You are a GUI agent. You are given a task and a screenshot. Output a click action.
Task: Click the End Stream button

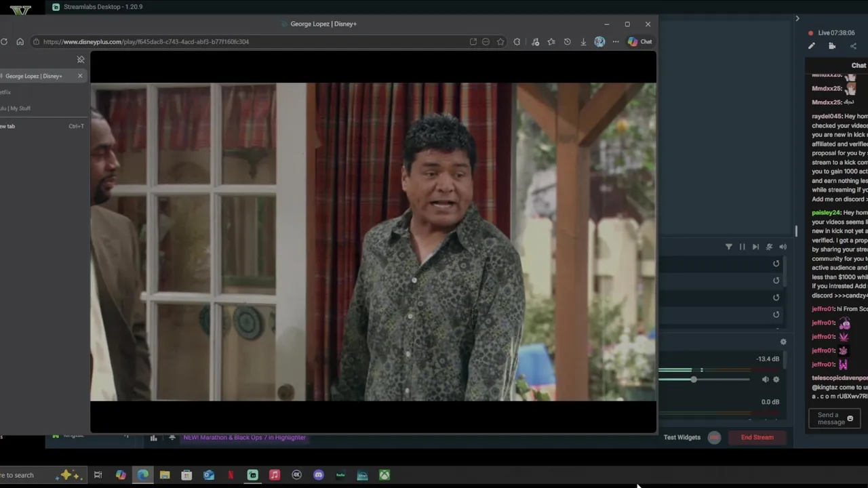tap(757, 437)
